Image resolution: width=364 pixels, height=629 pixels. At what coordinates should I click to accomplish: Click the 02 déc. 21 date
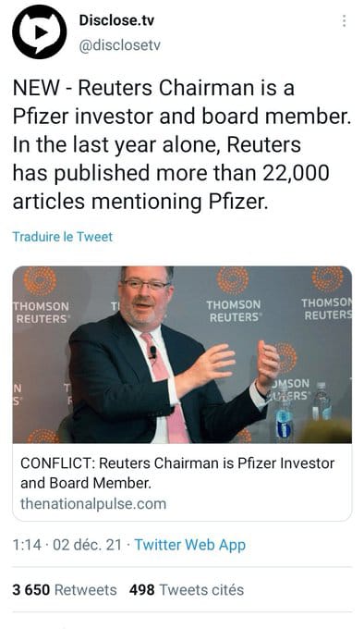(x=87, y=545)
